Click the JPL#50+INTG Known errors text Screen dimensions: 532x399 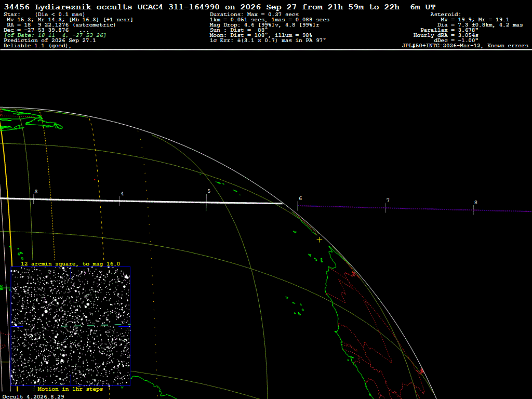coord(465,46)
